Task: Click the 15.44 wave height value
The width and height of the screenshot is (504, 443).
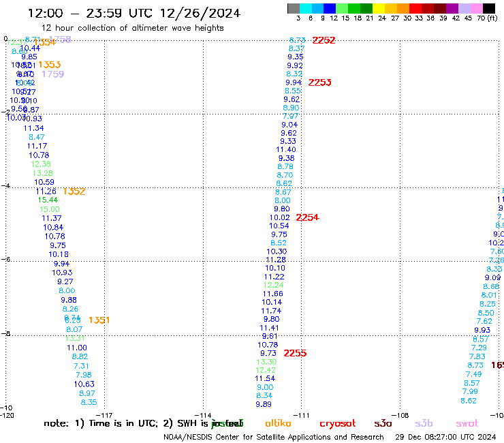Action: (48, 200)
